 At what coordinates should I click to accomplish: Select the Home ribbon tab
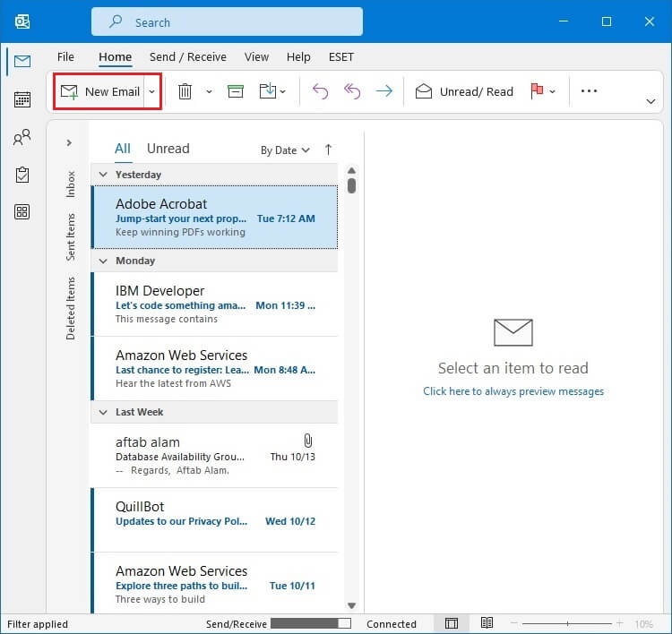pyautogui.click(x=115, y=57)
